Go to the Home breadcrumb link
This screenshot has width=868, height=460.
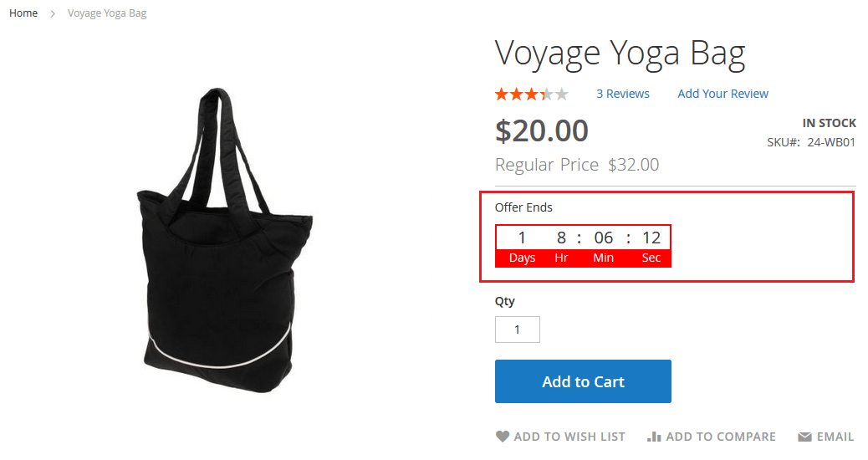coord(23,13)
